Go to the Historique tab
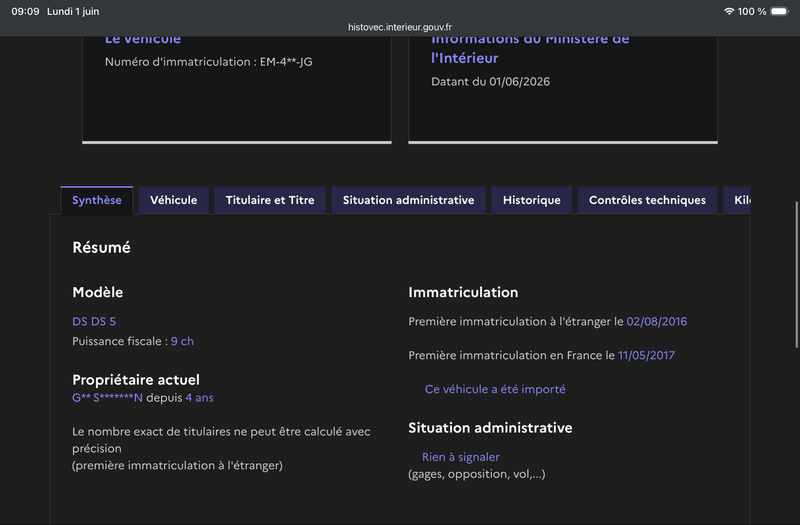This screenshot has width=800, height=525. tap(532, 201)
